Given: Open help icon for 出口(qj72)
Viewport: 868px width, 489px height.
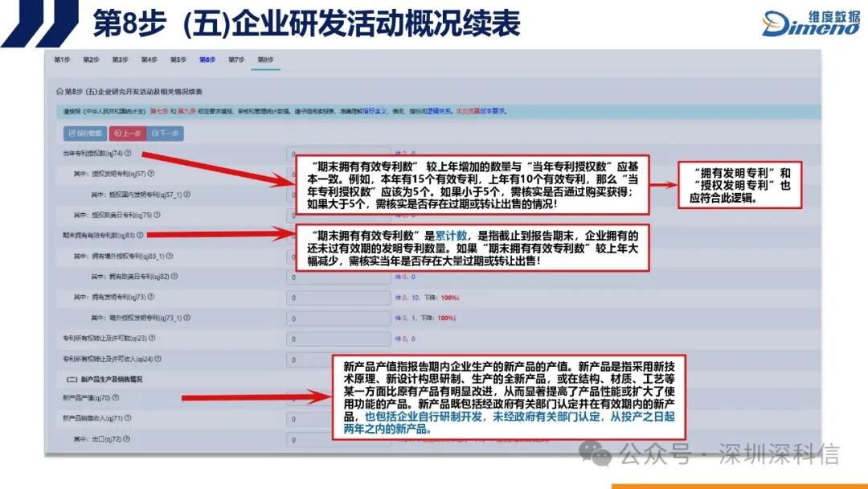Looking at the screenshot, I should click(x=126, y=438).
